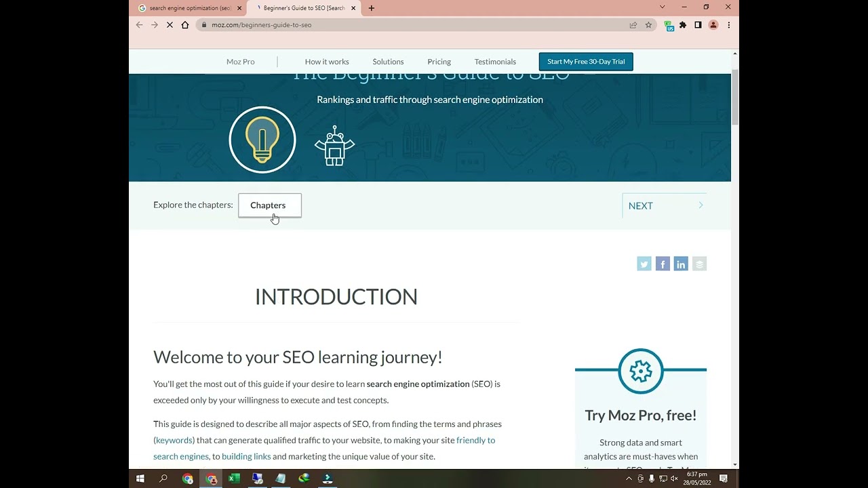Toggle the browser side panel
The height and width of the screenshot is (488, 868).
(x=698, y=25)
